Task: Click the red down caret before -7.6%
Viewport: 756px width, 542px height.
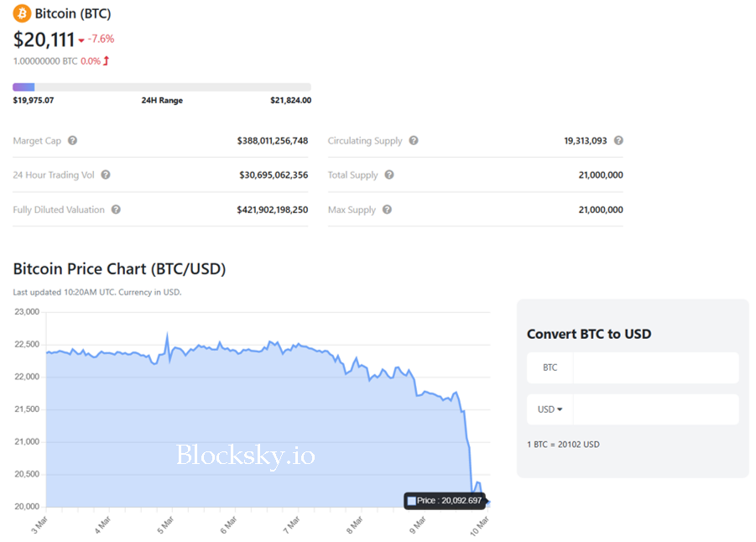Action: (x=81, y=40)
